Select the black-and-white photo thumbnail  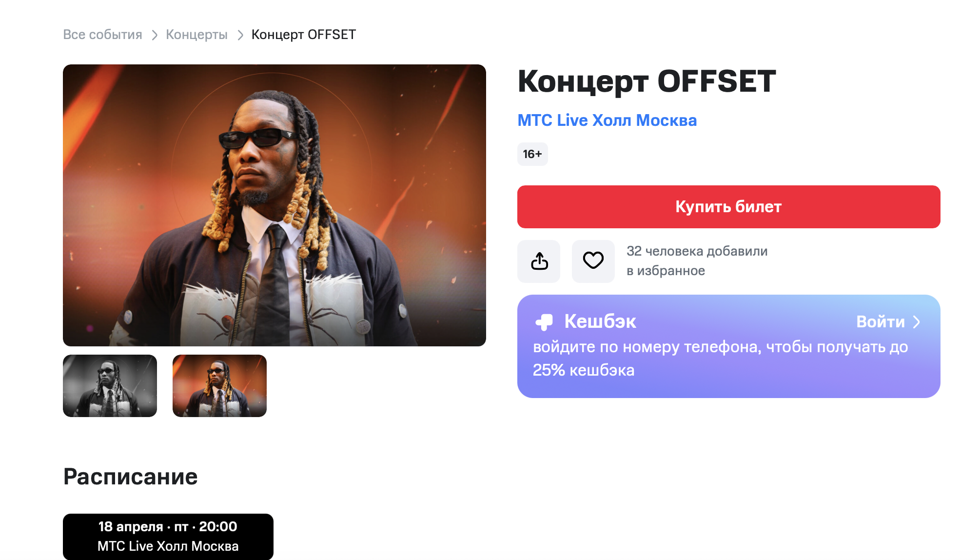110,386
